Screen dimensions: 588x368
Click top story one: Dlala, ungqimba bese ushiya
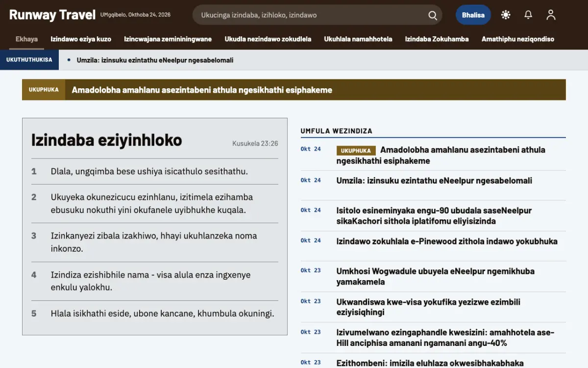pos(149,171)
